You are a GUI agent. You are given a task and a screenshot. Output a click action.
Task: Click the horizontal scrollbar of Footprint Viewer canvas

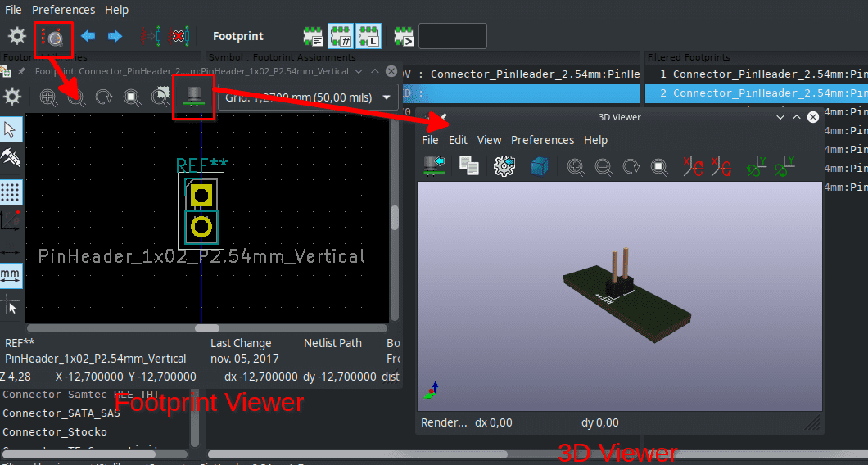click(206, 328)
